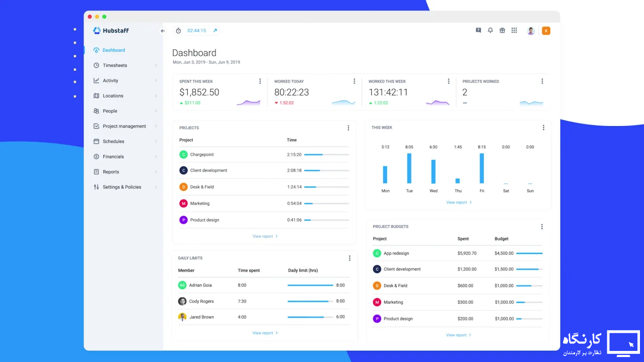Click the 131:42:11 worked this week value

388,93
